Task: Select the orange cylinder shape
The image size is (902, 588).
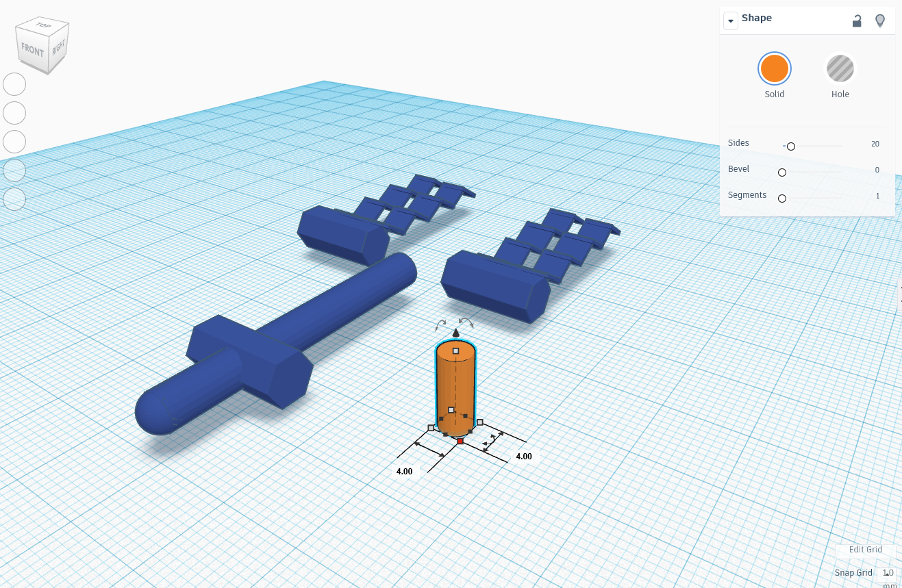Action: pos(455,387)
